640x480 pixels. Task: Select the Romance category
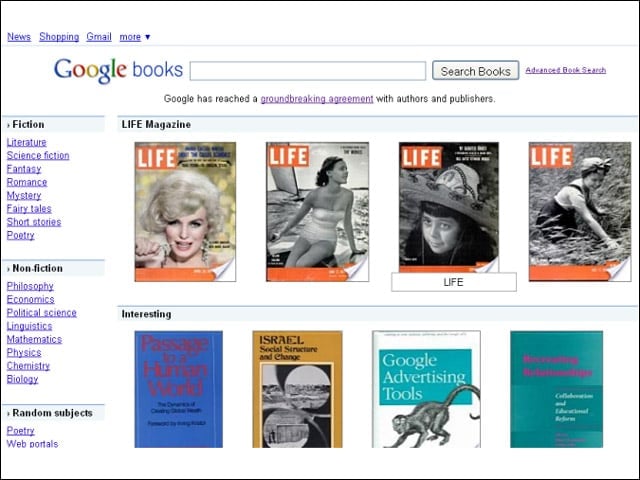(27, 182)
